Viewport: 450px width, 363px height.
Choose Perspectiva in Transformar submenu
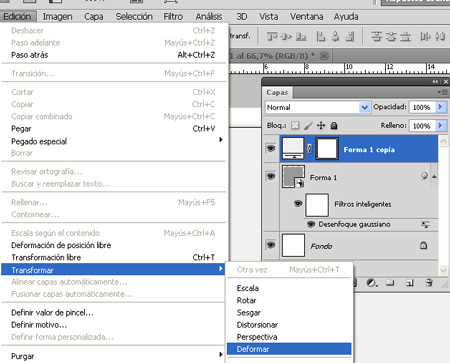click(x=289, y=337)
